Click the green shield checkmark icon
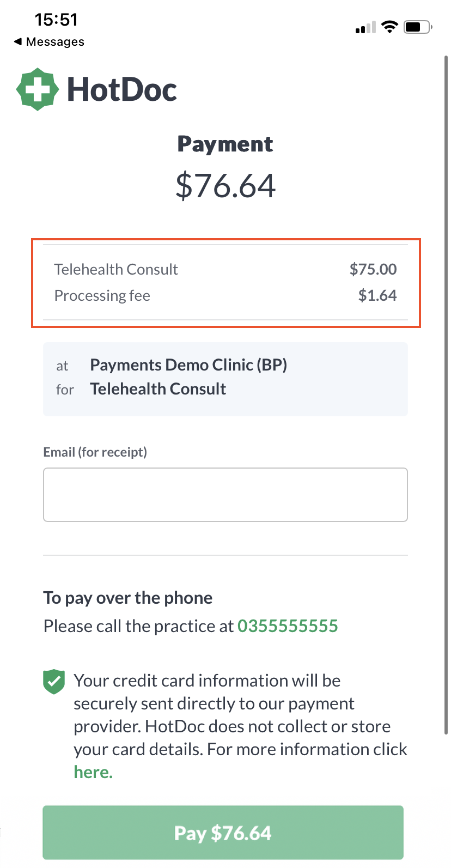451x868 pixels. [54, 682]
